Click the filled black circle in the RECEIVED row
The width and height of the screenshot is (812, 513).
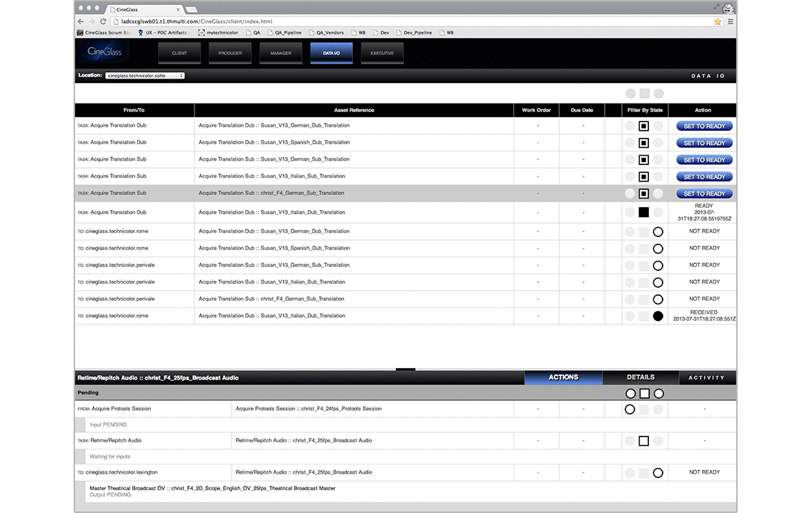[658, 316]
